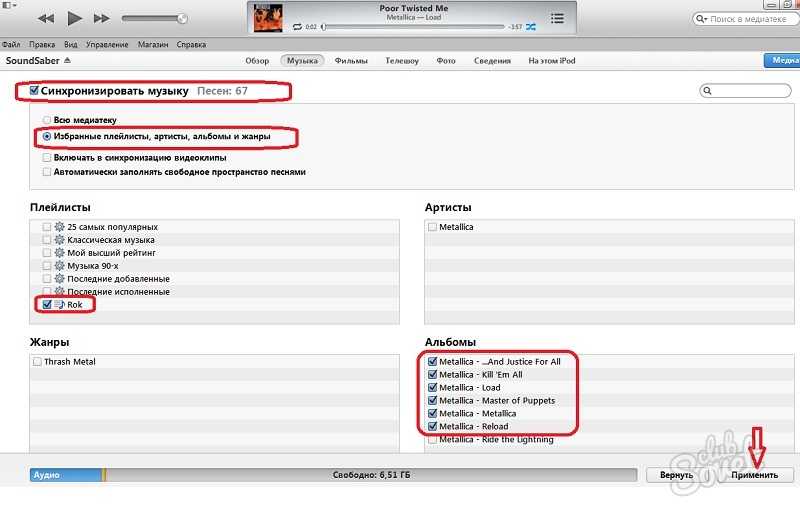
Task: Open the Правка menu
Action: [42, 44]
